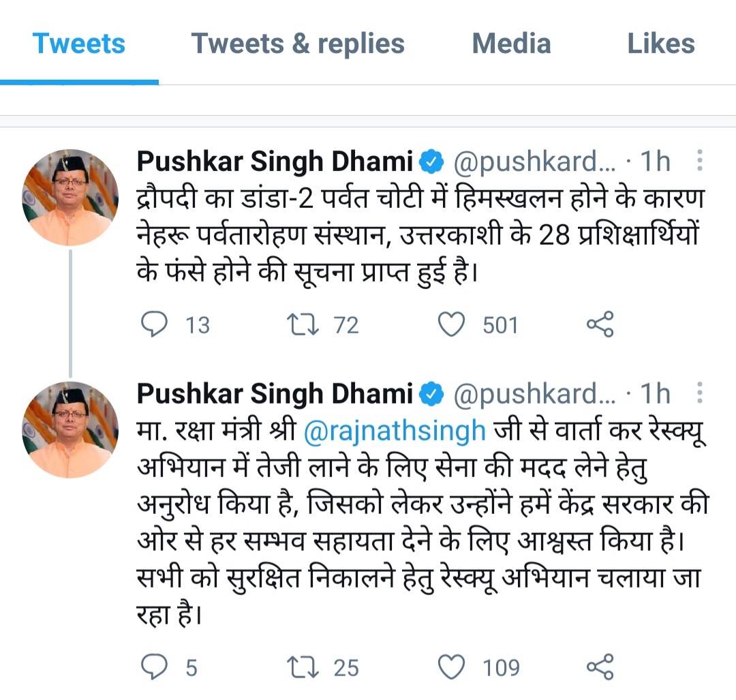Reply to the avalanche tweet

tap(154, 325)
